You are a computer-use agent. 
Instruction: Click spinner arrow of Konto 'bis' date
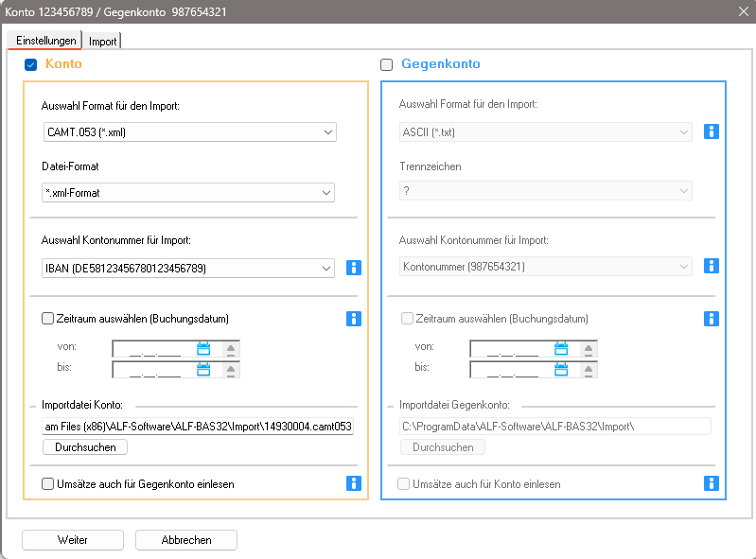[231, 370]
